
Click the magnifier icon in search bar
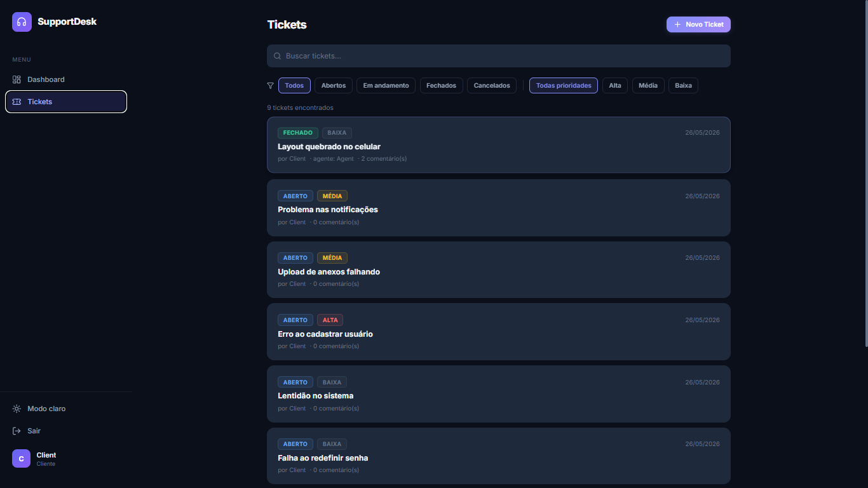(277, 56)
